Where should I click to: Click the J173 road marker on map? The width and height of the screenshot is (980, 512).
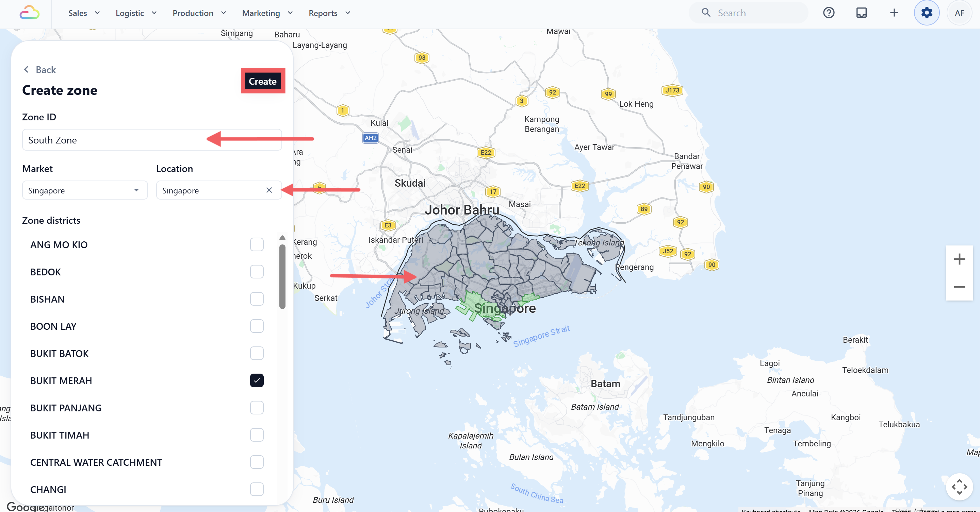672,90
